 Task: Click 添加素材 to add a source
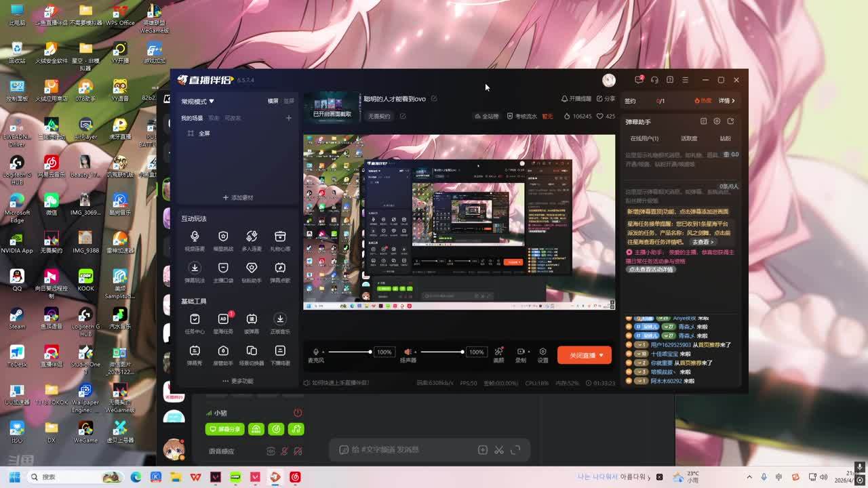237,198
